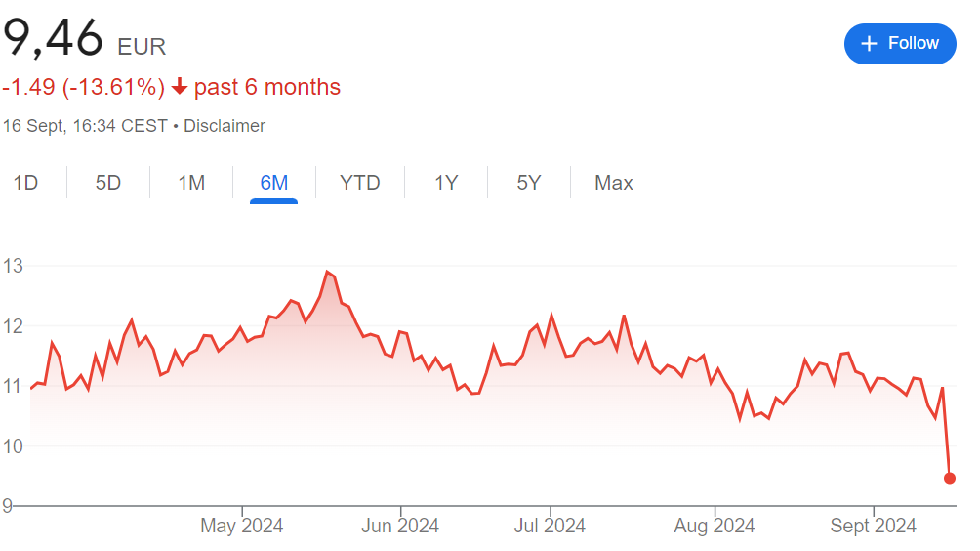Open the Disclaimer link
The width and height of the screenshot is (980, 551).
225,126
